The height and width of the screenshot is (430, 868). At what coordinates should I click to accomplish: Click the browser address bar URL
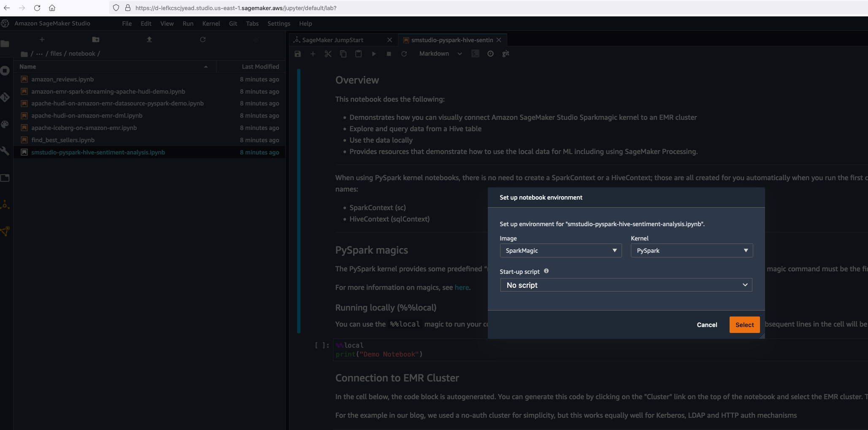[236, 8]
